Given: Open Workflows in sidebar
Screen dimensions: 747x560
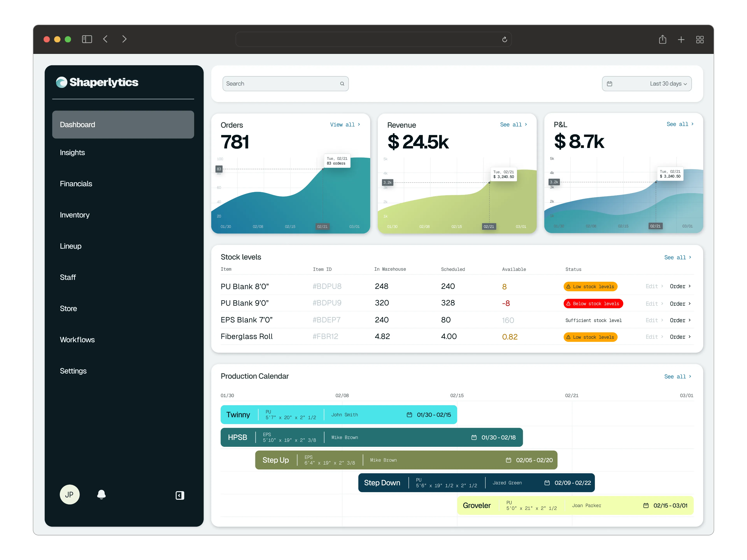Looking at the screenshot, I should click(77, 339).
